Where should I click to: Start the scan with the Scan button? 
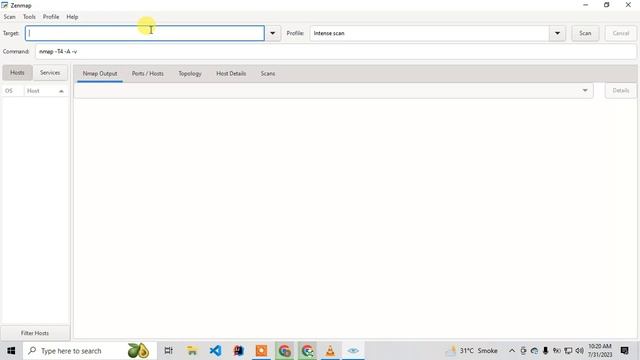(x=585, y=33)
